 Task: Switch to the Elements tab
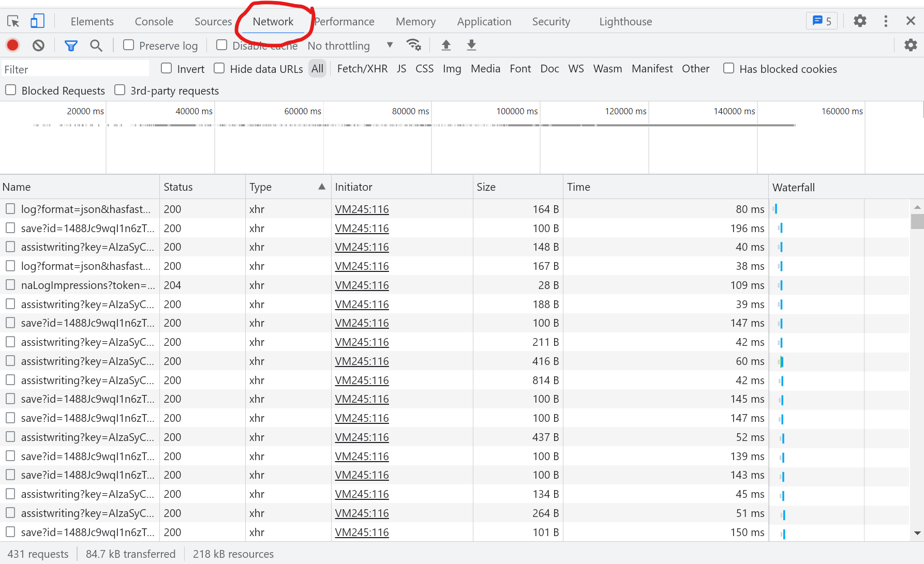tap(92, 21)
